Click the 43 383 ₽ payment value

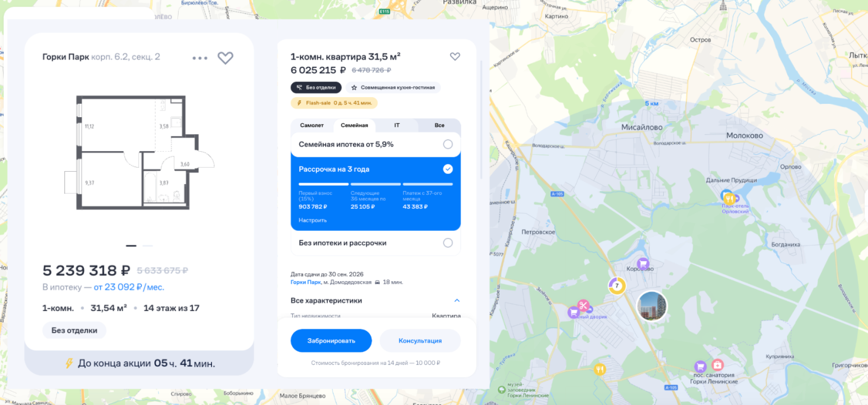(415, 206)
